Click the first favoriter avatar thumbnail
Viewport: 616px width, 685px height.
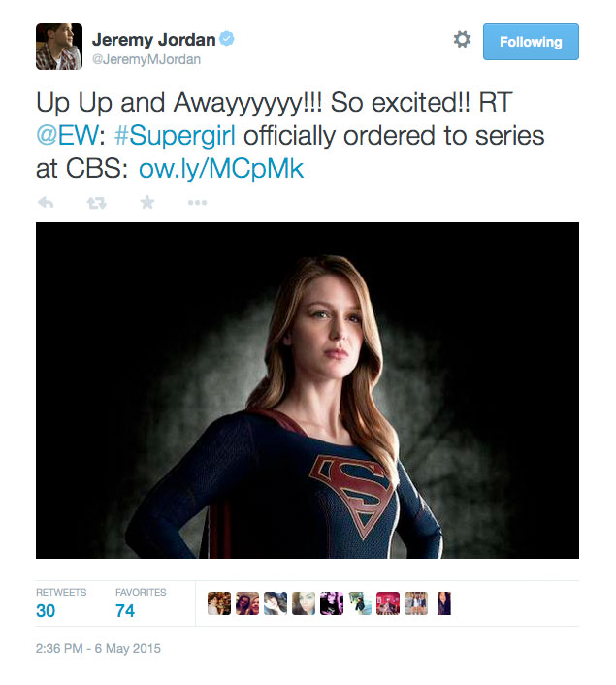click(x=219, y=603)
